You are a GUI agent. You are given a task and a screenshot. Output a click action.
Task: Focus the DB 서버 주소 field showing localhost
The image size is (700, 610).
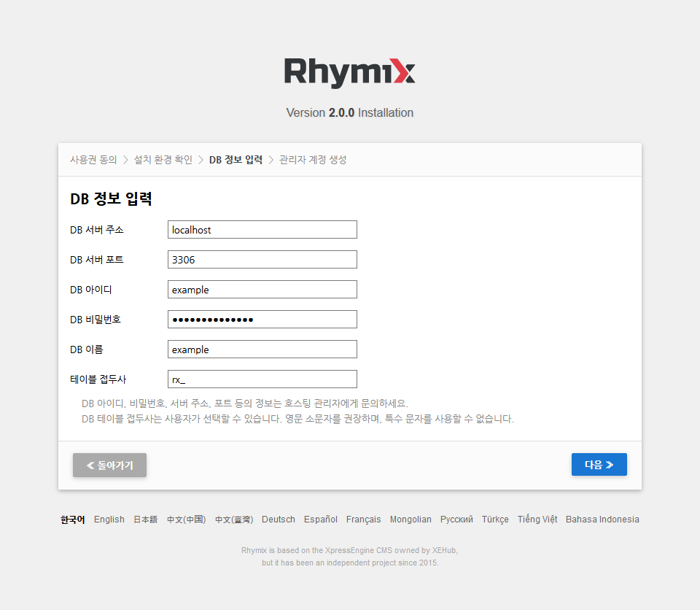[x=262, y=229]
